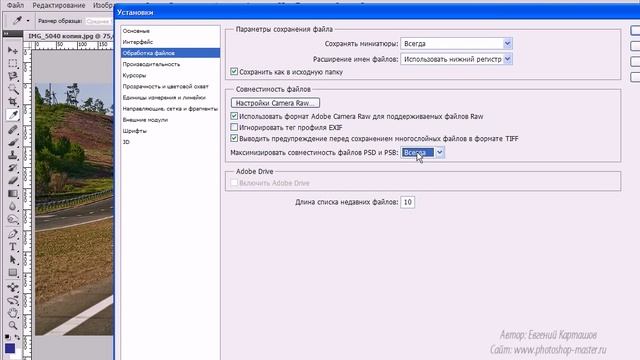Viewport: 640px width, 360px height.
Task: Toggle toolbox column layout with the double arrow
Action: [x=6, y=33]
